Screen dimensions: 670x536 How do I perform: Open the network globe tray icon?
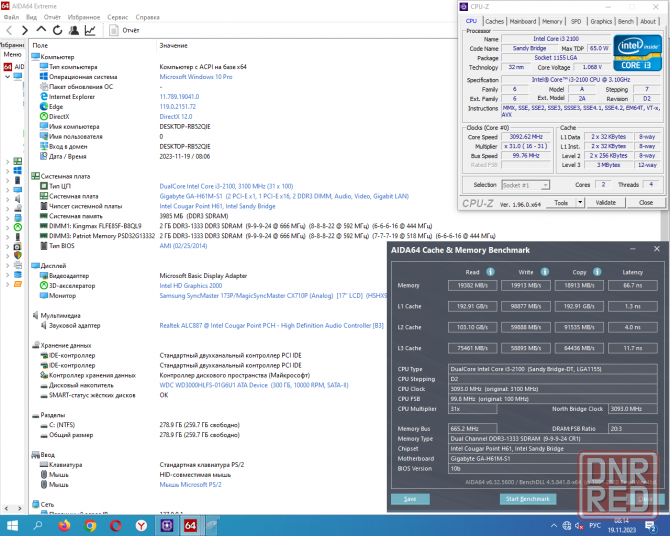[567, 526]
